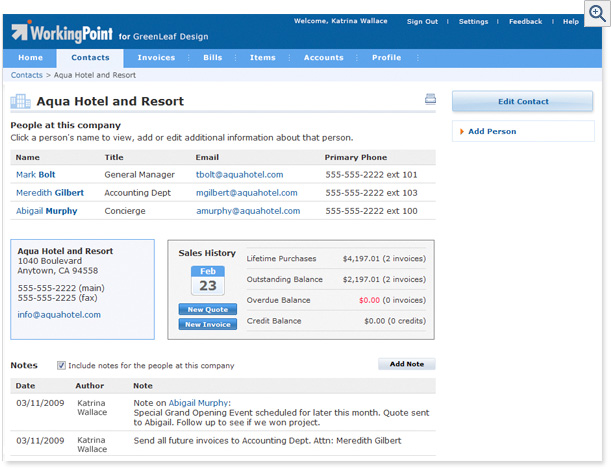The width and height of the screenshot is (611, 469).
Task: Open the Home tab
Action: click(30, 58)
